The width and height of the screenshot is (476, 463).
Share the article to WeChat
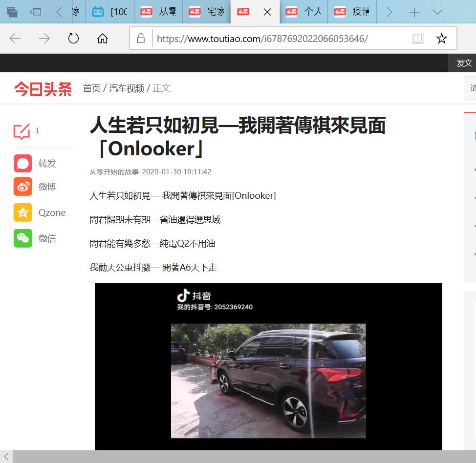[x=22, y=238]
